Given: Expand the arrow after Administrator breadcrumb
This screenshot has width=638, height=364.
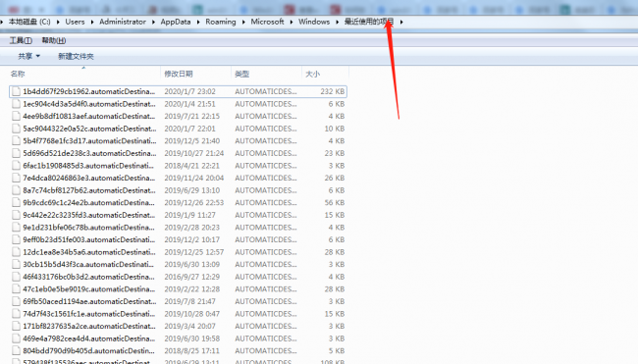Looking at the screenshot, I should pyautogui.click(x=153, y=22).
